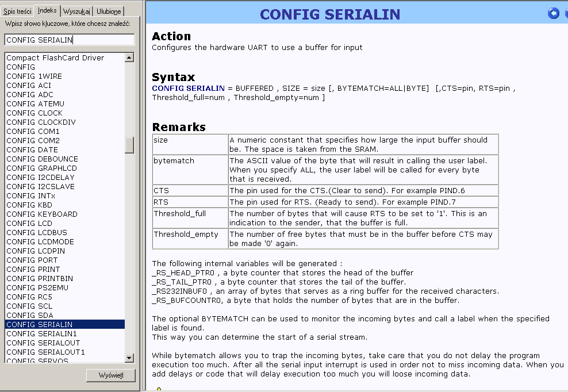Open the Wyszukaj tab
568x392 pixels.
click(x=76, y=11)
